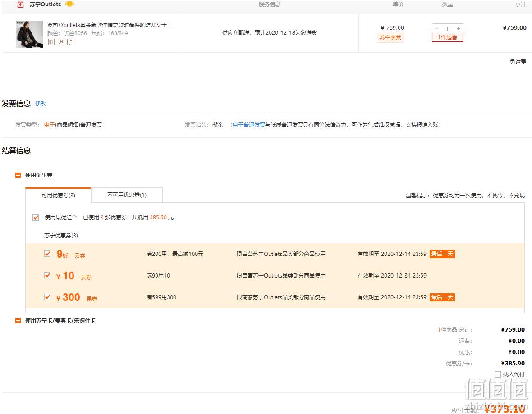Click the quantity input field showing 1
This screenshot has width=532, height=414.
(448, 28)
